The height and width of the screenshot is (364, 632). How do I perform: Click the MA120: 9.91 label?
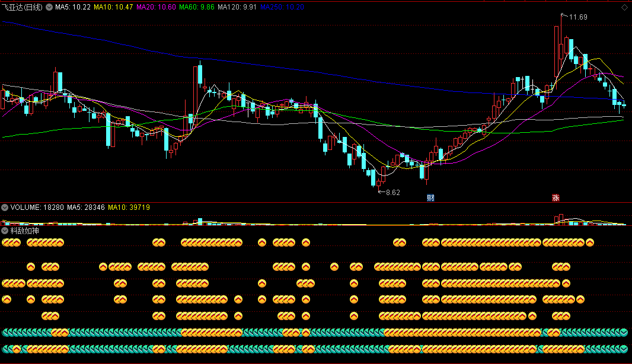pyautogui.click(x=237, y=7)
